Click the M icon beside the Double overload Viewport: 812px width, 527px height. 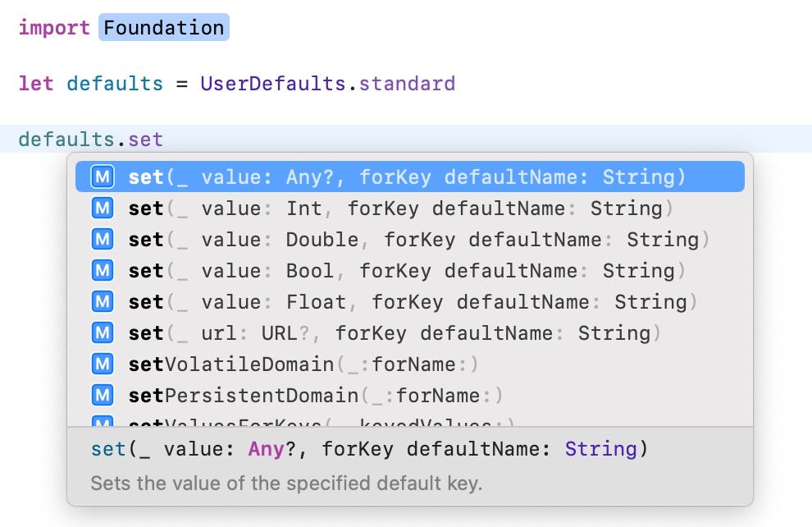coord(102,239)
